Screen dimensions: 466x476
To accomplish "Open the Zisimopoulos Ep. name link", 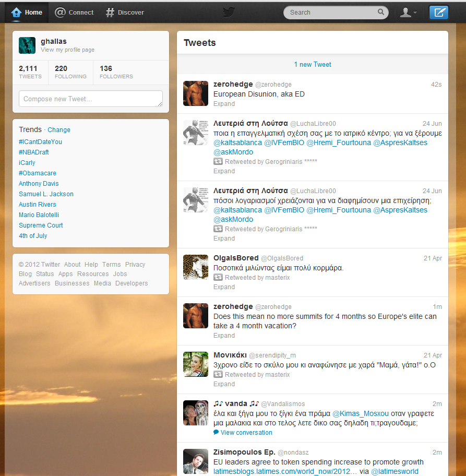I will pyautogui.click(x=244, y=453).
